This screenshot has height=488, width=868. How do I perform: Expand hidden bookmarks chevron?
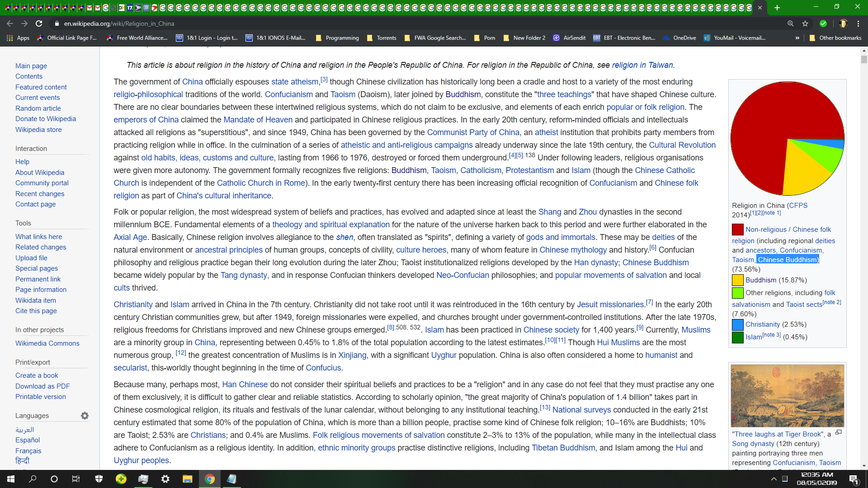(797, 38)
